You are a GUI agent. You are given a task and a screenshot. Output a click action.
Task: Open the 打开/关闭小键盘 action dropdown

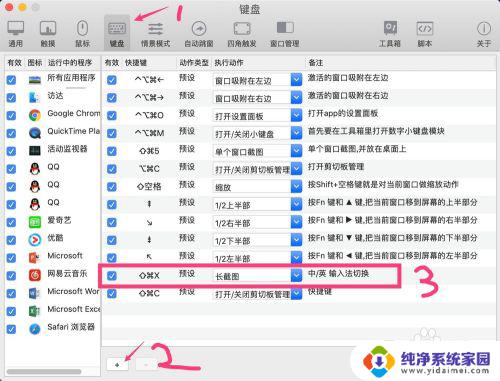point(296,133)
